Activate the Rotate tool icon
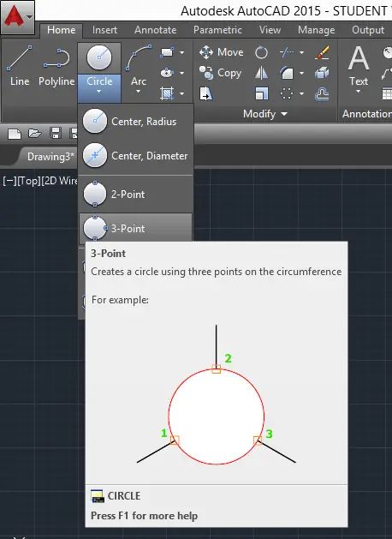The image size is (392, 539). [261, 52]
